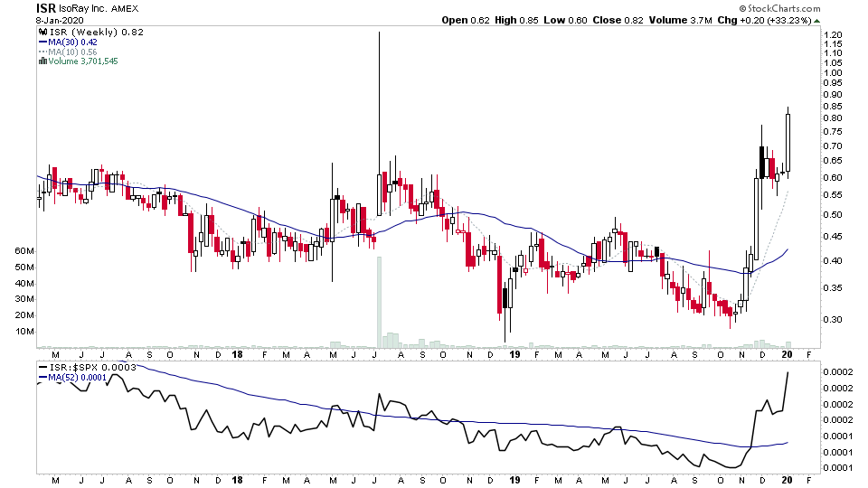Click the 40M volume axis label

[24, 284]
